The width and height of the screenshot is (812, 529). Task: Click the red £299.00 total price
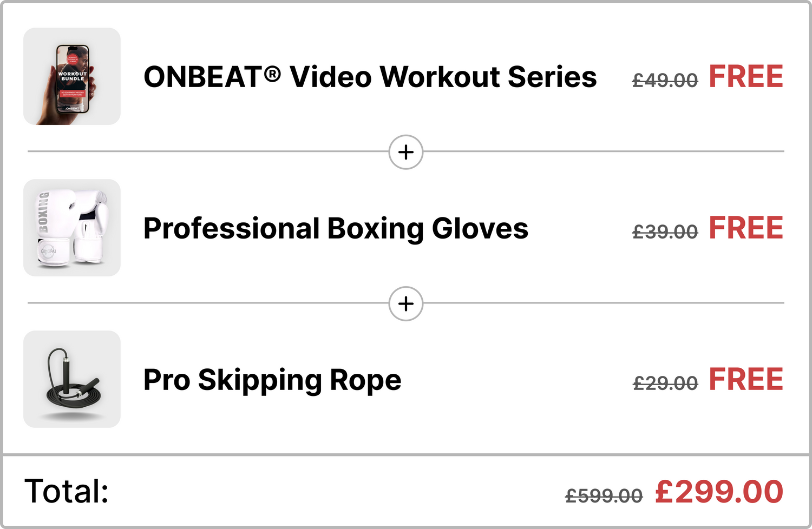pyautogui.click(x=719, y=492)
